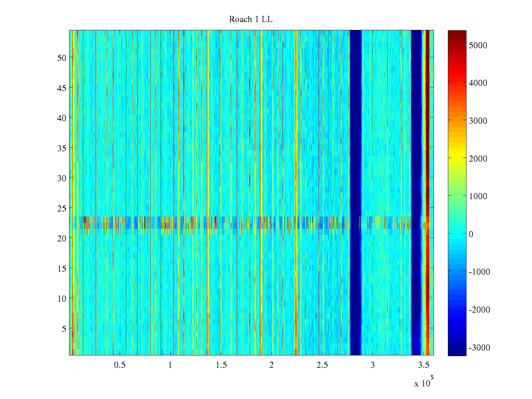Click the y-axis tick label 5

point(64,329)
